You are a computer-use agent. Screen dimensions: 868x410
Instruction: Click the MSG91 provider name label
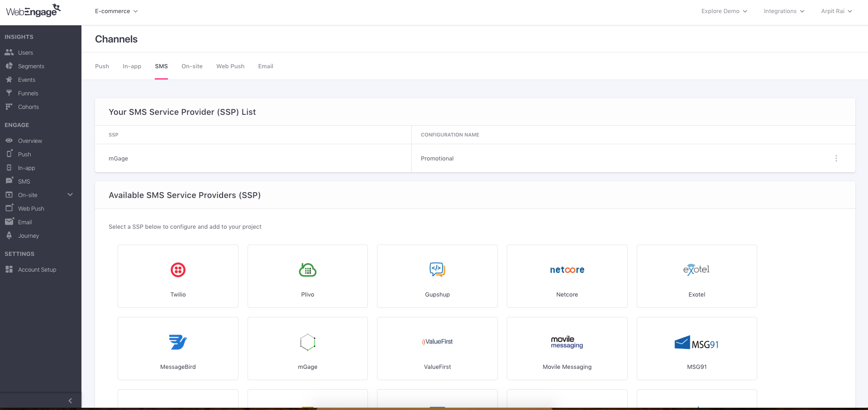696,367
